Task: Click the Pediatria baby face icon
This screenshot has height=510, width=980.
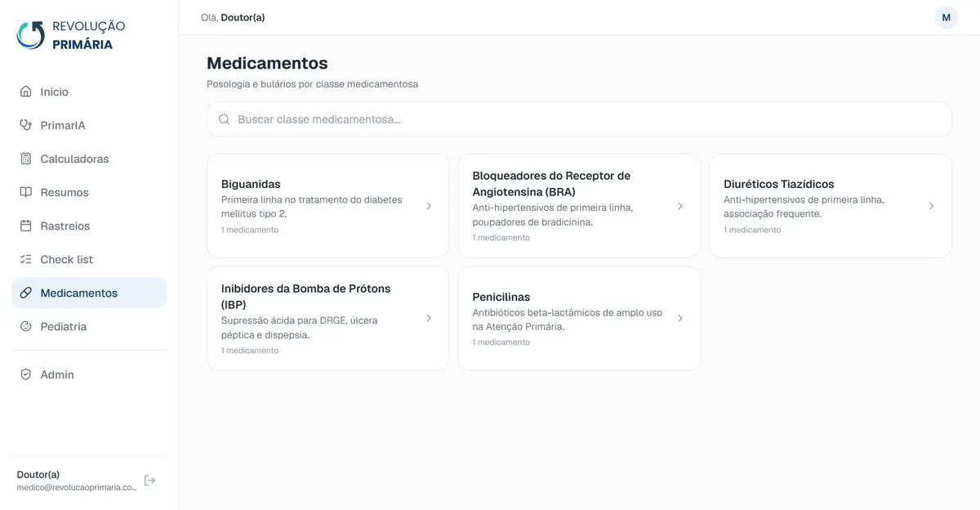Action: [25, 326]
